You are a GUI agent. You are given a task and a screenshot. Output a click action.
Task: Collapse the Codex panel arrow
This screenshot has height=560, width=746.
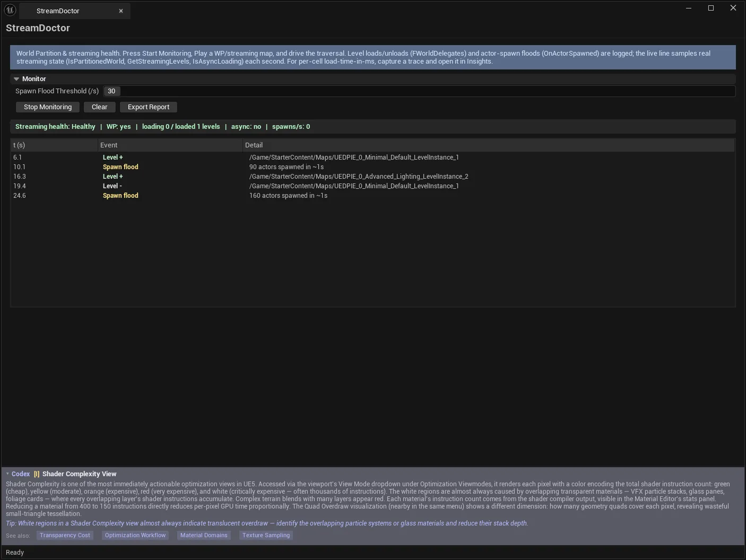[x=7, y=474]
